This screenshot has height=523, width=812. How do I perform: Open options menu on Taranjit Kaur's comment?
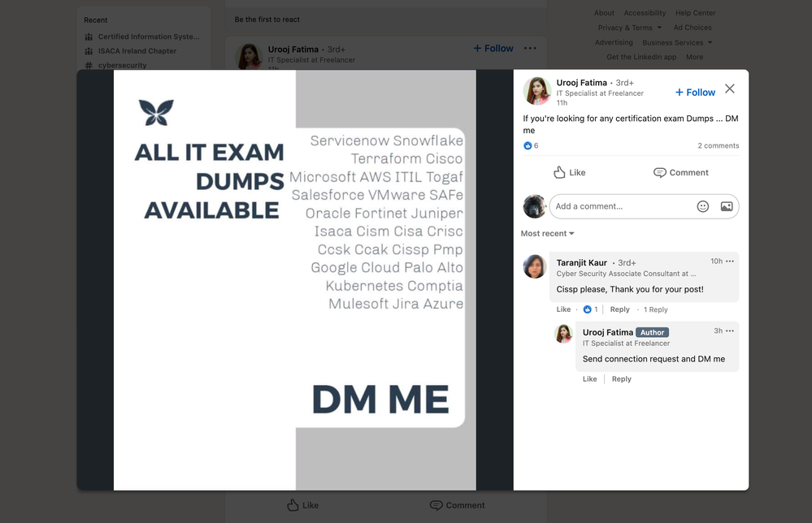pos(730,261)
